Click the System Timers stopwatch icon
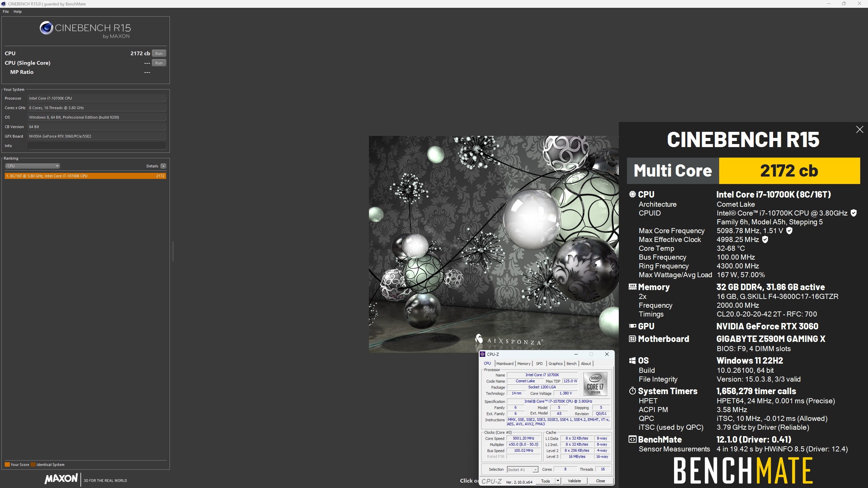The image size is (868, 488). point(632,391)
